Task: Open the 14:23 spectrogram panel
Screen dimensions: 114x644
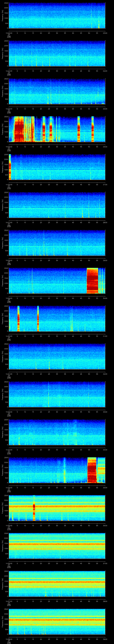Action: (x=57, y=54)
